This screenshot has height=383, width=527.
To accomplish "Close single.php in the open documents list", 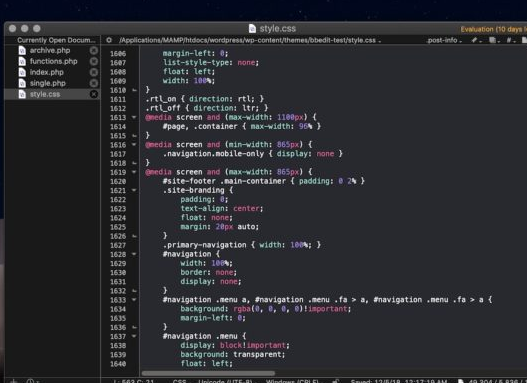I will 94,83.
